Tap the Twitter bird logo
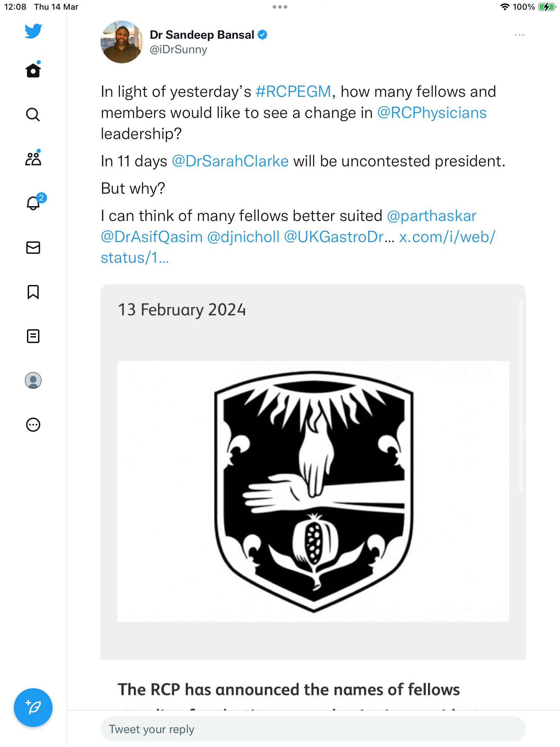The image size is (560, 747). [33, 31]
